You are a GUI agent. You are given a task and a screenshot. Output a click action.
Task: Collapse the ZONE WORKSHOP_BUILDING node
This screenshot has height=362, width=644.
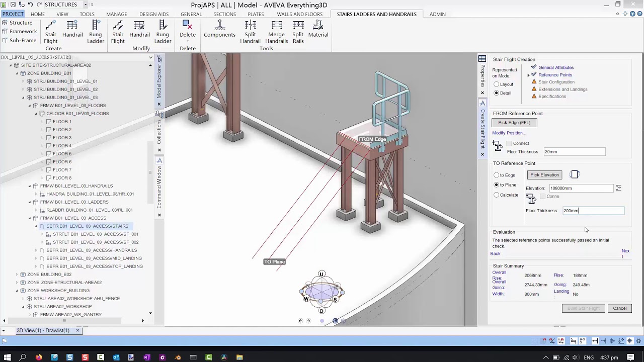coord(17,291)
